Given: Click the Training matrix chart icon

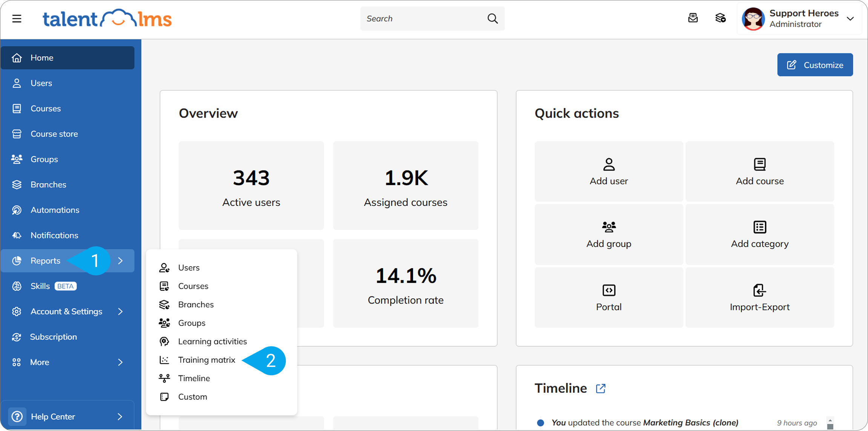Looking at the screenshot, I should (x=164, y=360).
